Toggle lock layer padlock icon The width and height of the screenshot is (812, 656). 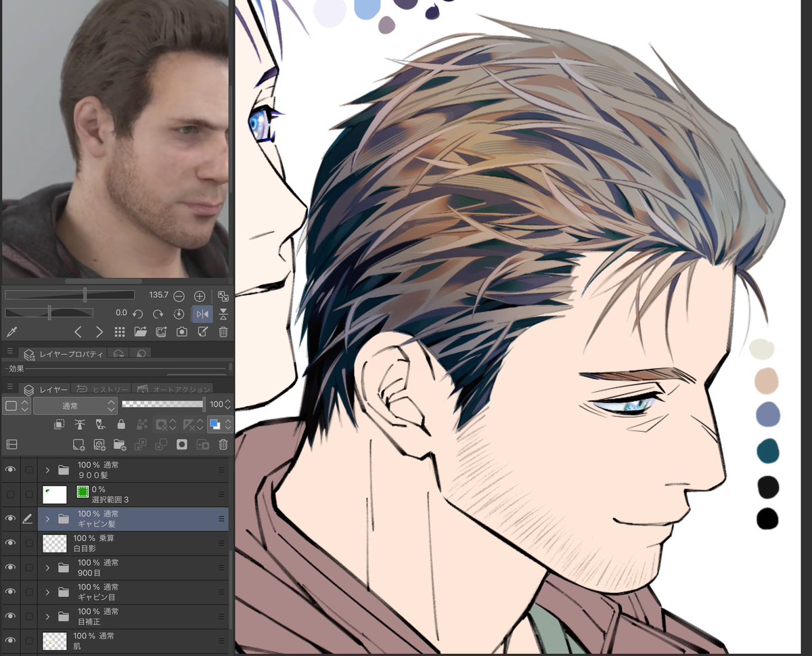tap(120, 424)
